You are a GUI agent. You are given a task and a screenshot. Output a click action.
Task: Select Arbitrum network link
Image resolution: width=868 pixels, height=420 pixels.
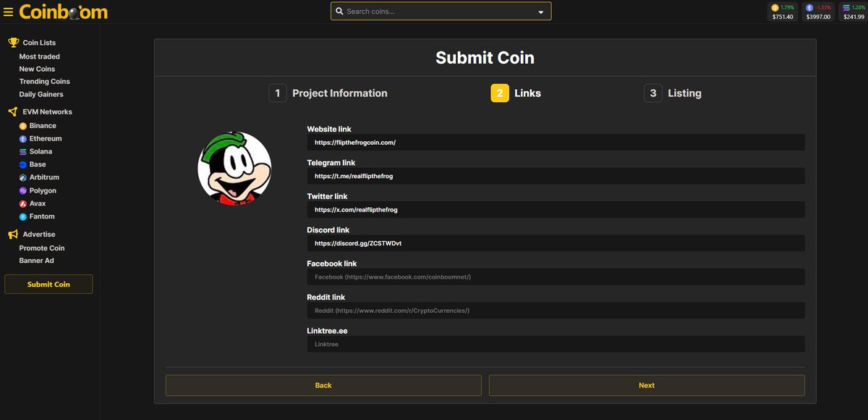[x=44, y=178]
